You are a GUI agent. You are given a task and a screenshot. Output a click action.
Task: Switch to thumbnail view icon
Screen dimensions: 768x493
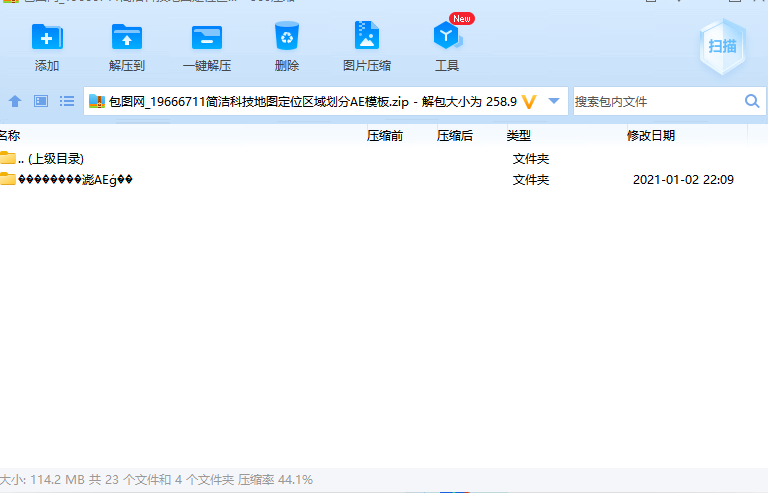coord(41,101)
